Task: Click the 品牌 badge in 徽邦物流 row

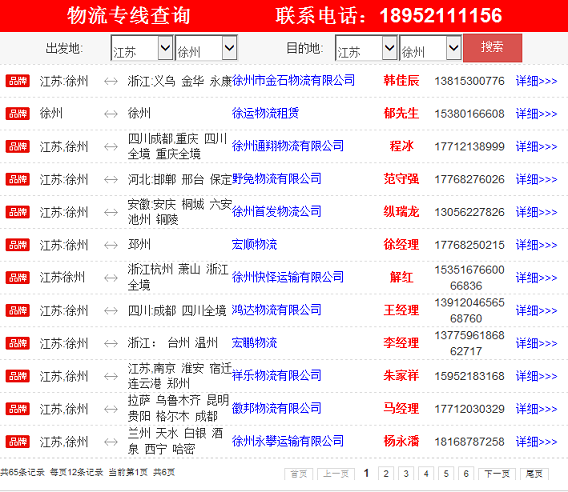Action: [17, 409]
